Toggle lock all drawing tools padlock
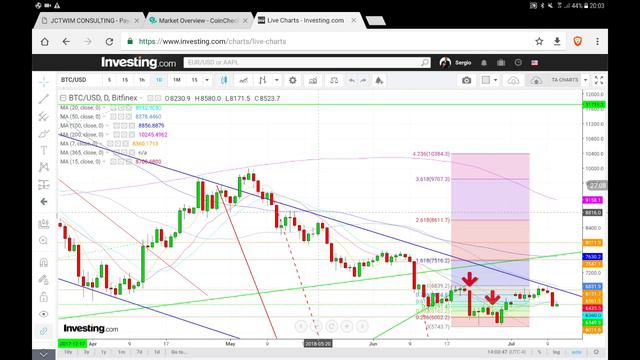This screenshot has width=640, height=360. [44, 297]
